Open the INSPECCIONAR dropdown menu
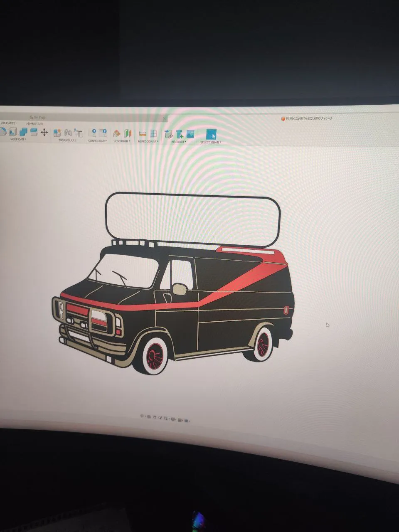The height and width of the screenshot is (532, 399). 148,141
